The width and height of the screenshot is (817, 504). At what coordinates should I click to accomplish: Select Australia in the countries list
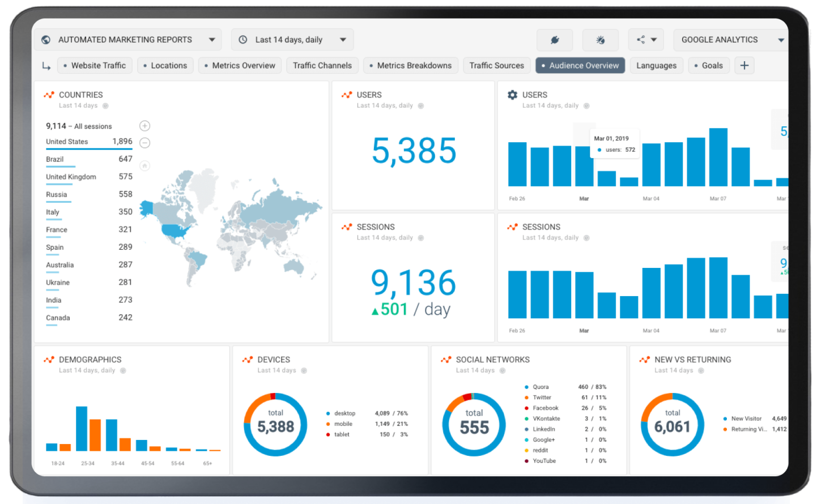[89, 265]
